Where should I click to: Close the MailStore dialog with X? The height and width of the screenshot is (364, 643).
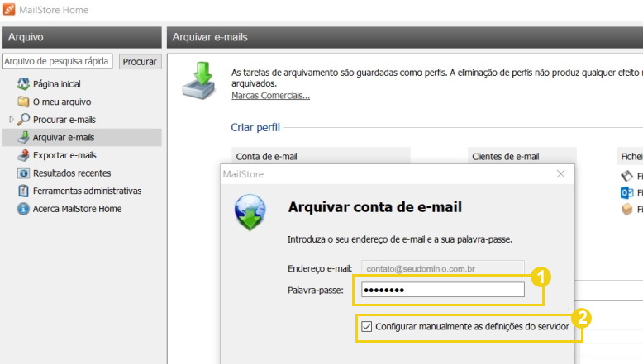point(560,174)
